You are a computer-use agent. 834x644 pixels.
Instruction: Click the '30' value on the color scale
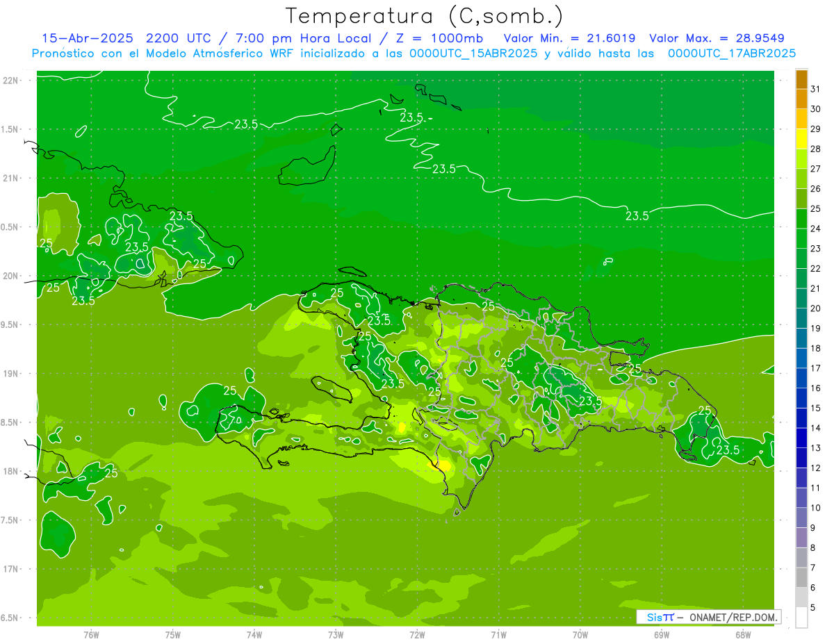[x=816, y=109]
